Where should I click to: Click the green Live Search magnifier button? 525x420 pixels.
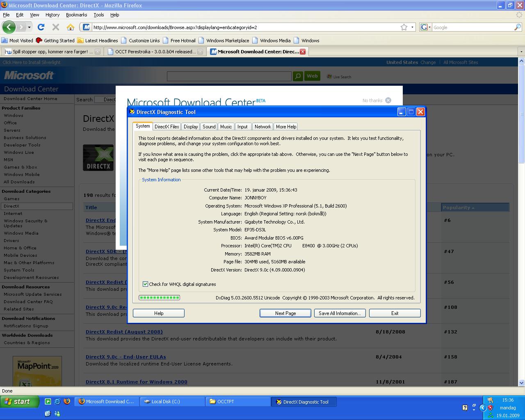coord(298,76)
